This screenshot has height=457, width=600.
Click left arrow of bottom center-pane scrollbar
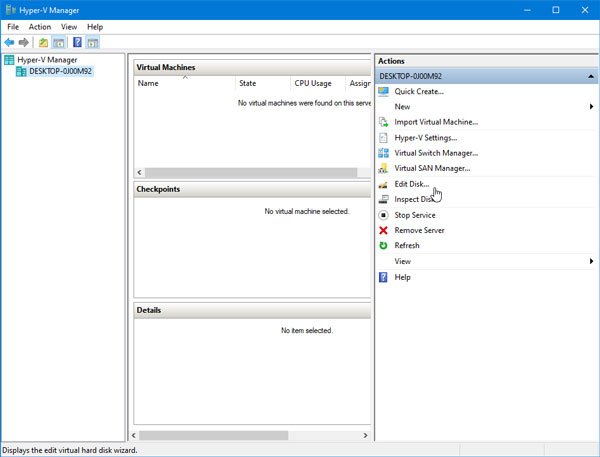[134, 436]
